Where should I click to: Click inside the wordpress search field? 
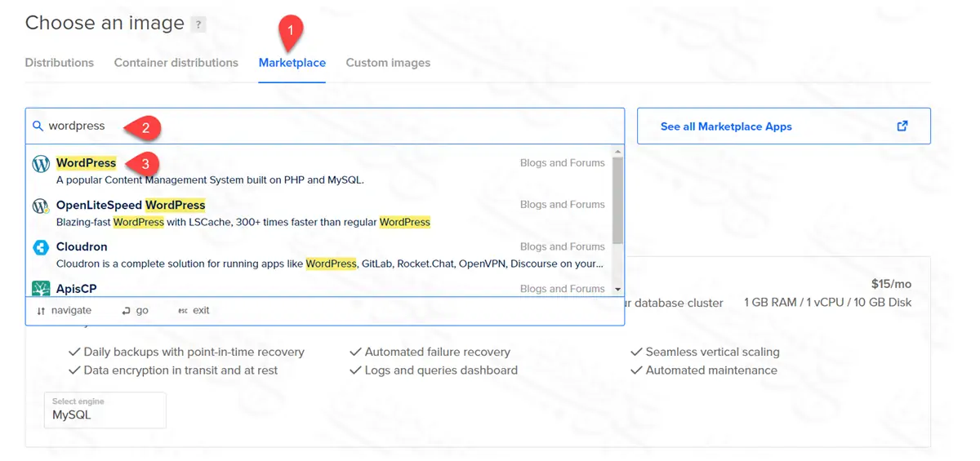327,126
